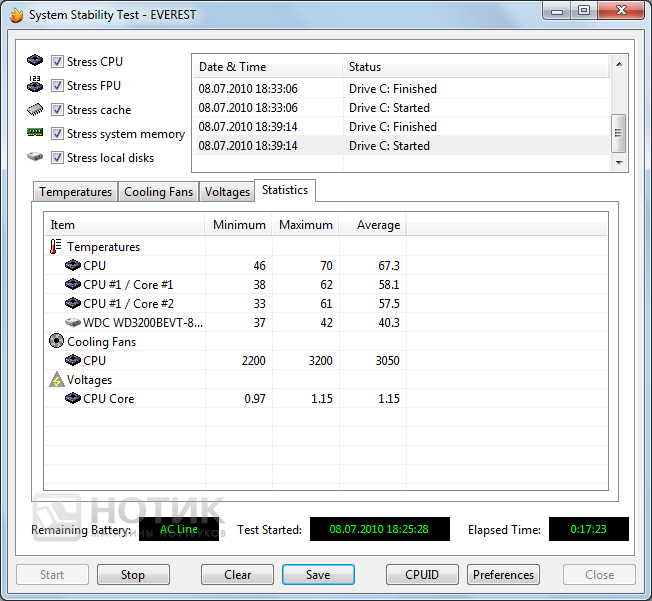Click the chip icon for CPU #1 / Core #1
Image resolution: width=652 pixels, height=601 pixels.
(x=73, y=284)
